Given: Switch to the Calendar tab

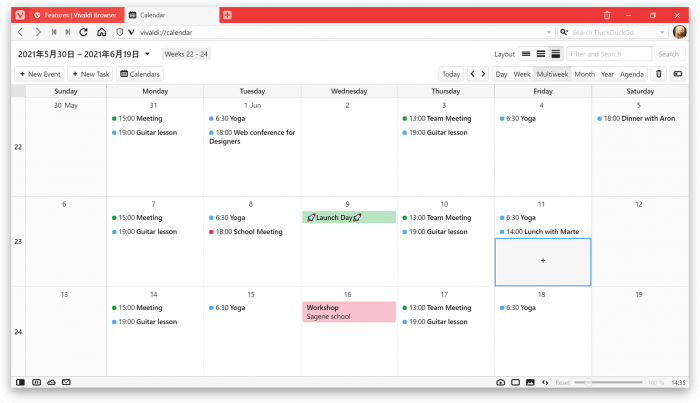Looking at the screenshot, I should coord(171,15).
